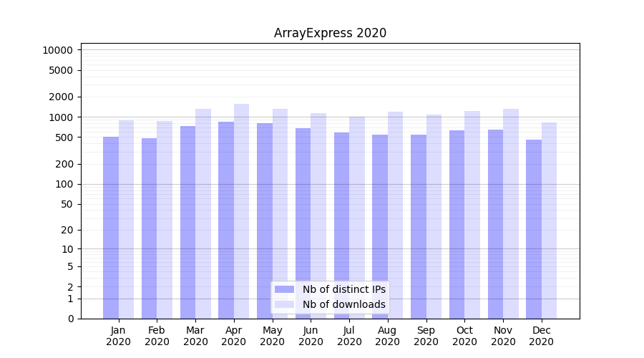Viewport: 644px width, 358px height.
Task: Select the 'Jun 2020' x-axis label
Action: coord(311,336)
